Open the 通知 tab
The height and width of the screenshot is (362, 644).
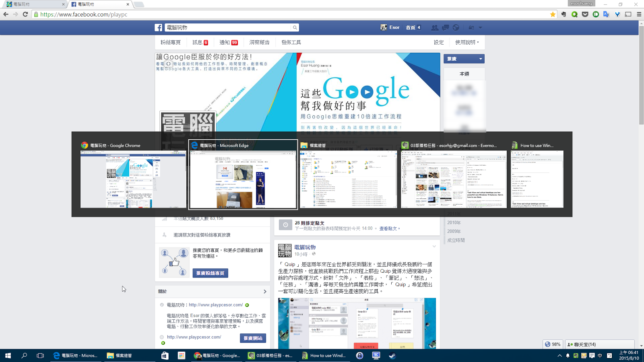pyautogui.click(x=229, y=42)
